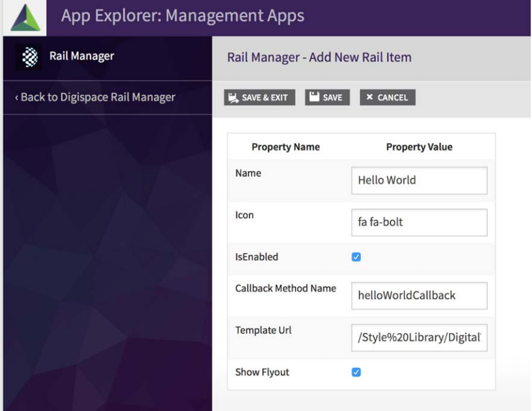Viewport: 532px width, 411px height.
Task: Click the IsEnabled property label
Action: 257,257
